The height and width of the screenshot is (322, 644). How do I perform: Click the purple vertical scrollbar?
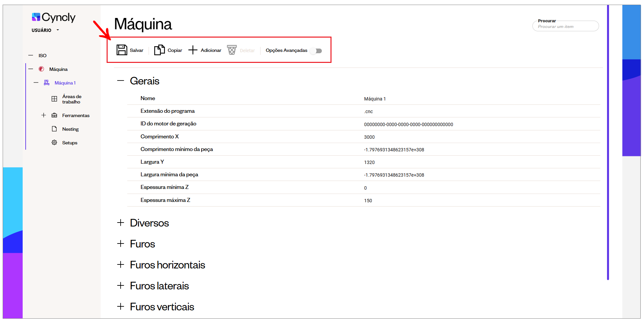click(x=608, y=142)
